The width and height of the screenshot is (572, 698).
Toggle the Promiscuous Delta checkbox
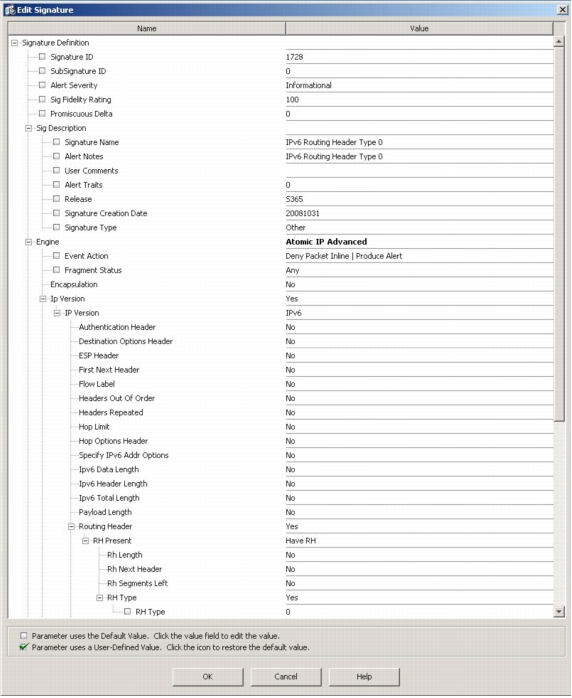point(42,114)
